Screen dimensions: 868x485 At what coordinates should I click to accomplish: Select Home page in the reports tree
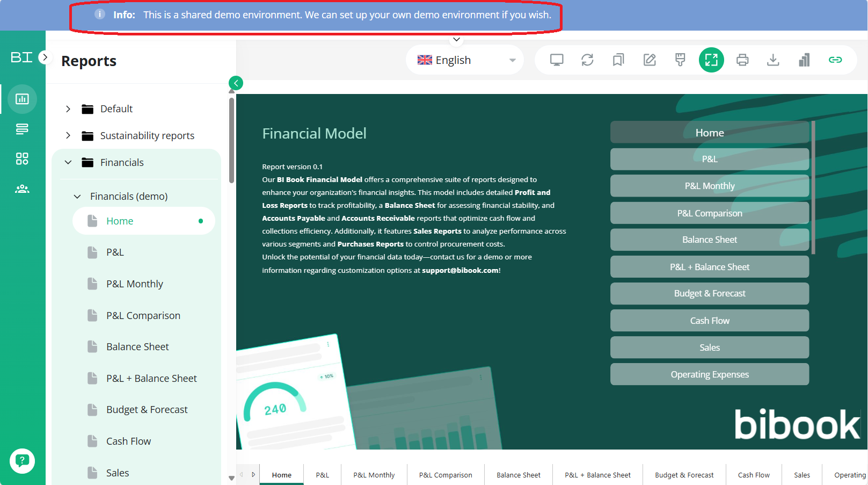pos(144,221)
